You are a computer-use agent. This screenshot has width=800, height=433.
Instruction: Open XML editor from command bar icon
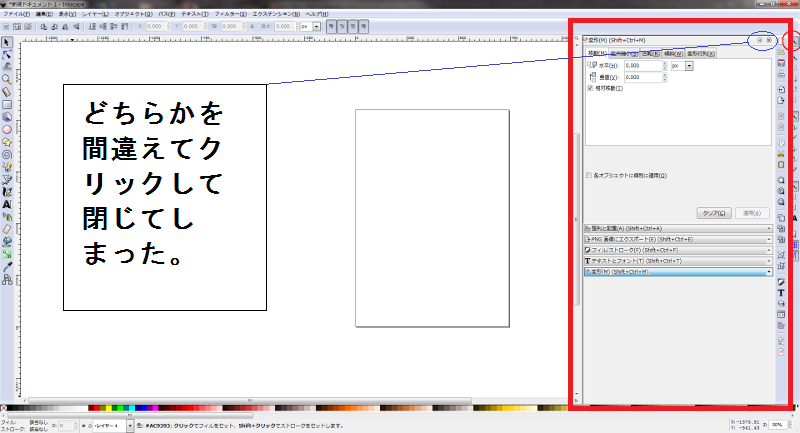tap(781, 315)
